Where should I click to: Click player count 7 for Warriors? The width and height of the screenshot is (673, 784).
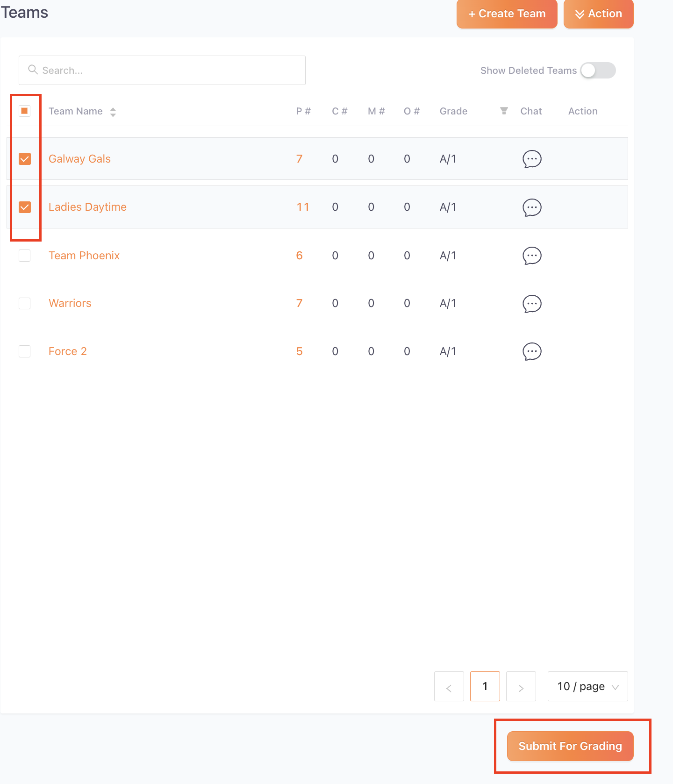(299, 303)
